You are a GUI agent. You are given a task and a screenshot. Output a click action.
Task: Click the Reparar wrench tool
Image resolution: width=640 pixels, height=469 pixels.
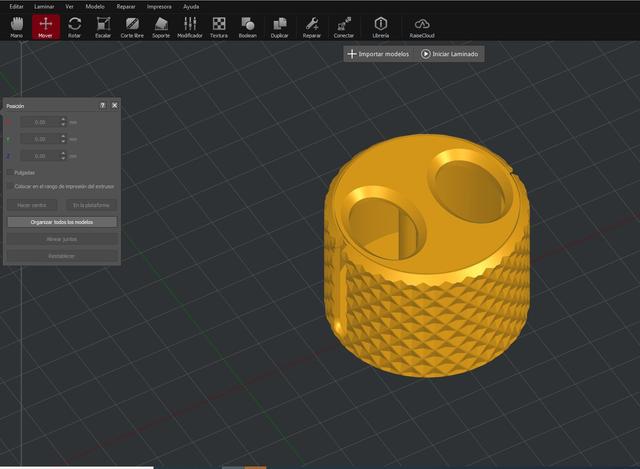(312, 27)
